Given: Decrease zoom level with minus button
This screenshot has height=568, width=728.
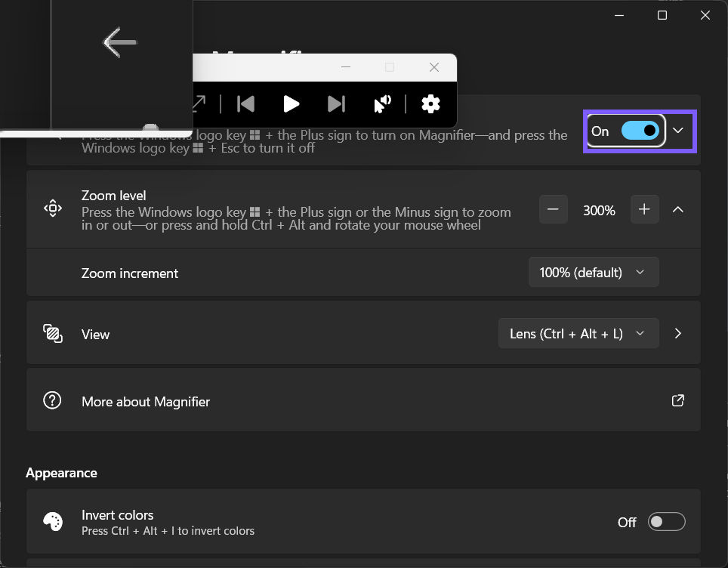Looking at the screenshot, I should 553,209.
